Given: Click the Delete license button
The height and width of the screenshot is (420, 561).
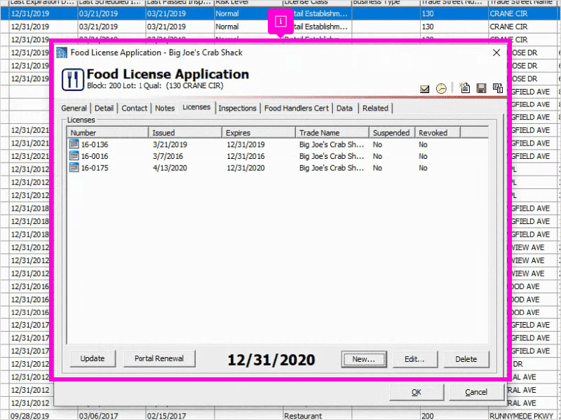Looking at the screenshot, I should 466,359.
